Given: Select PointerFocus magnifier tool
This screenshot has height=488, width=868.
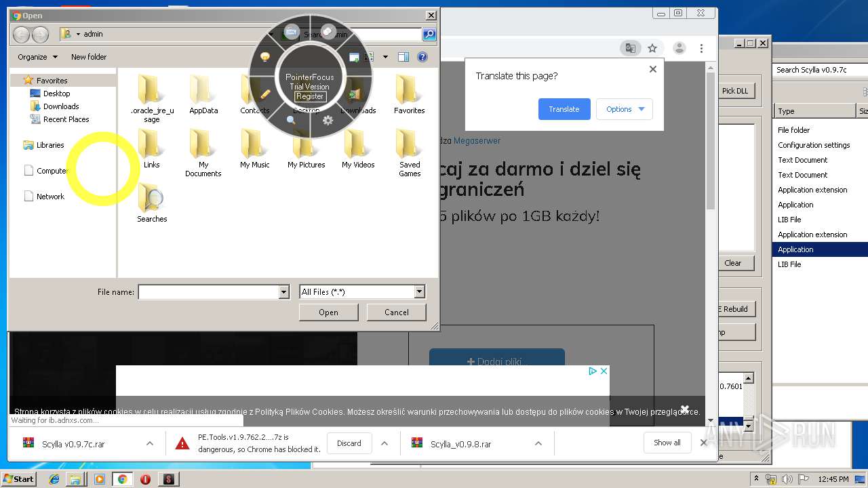Looking at the screenshot, I should click(292, 120).
